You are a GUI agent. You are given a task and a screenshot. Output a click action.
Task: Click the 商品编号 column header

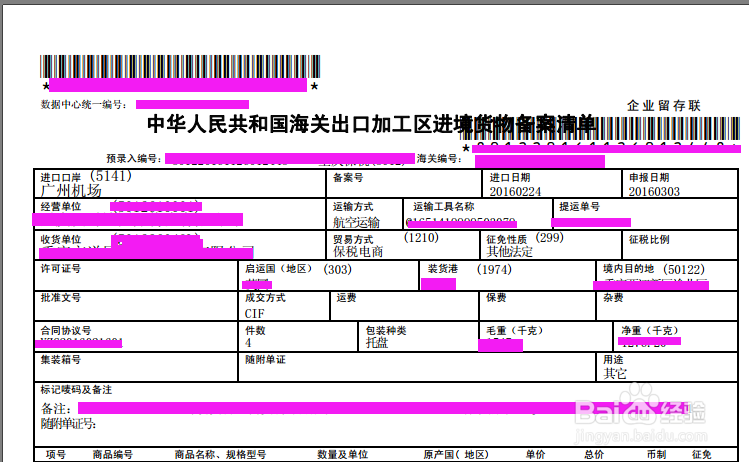point(113,454)
